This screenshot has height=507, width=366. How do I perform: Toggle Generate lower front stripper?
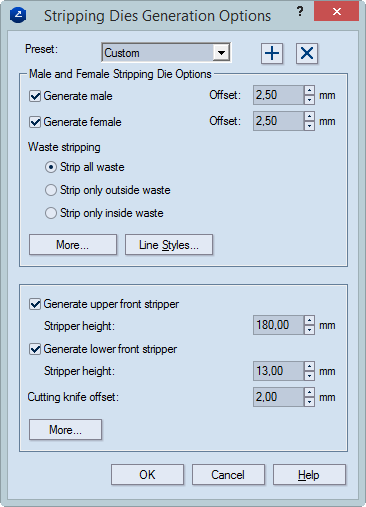[x=35, y=349]
